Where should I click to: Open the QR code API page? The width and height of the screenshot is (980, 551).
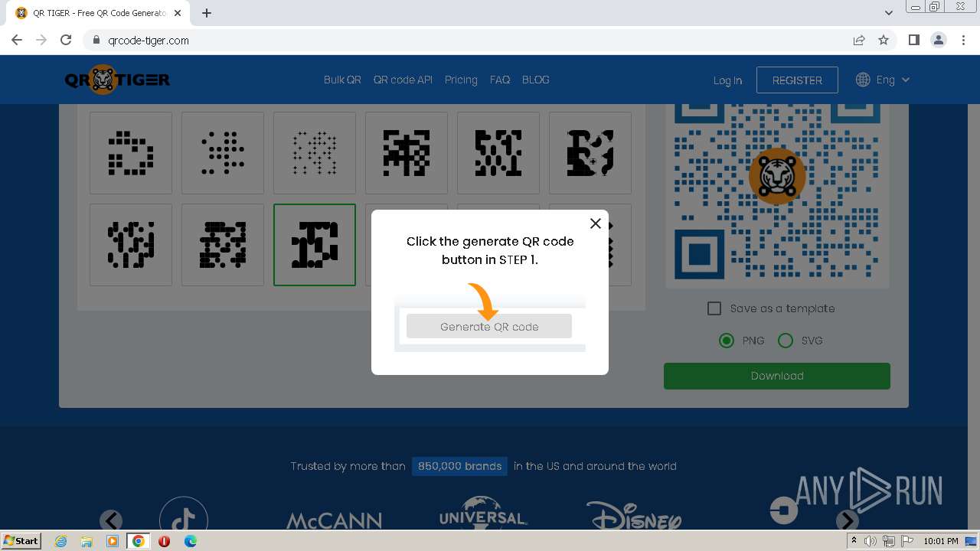(403, 80)
